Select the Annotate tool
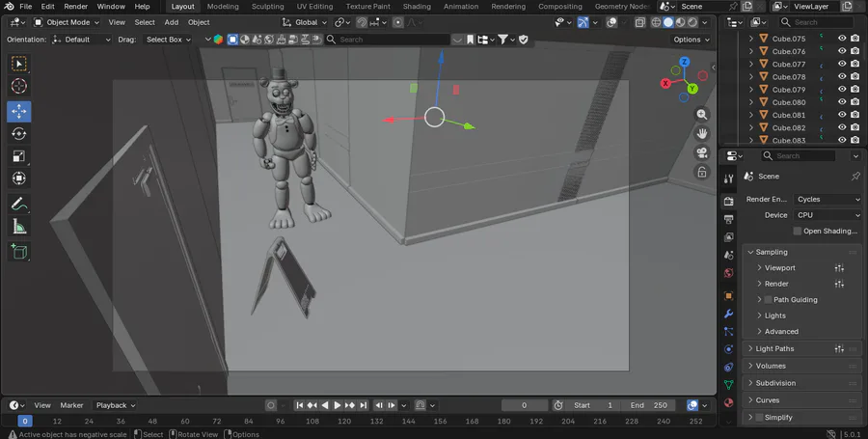 coord(19,205)
